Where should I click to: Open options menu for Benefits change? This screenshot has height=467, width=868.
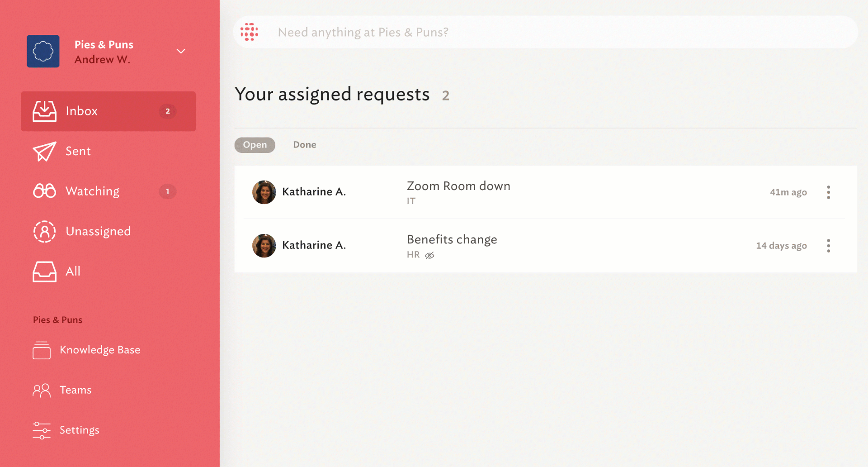pos(828,246)
